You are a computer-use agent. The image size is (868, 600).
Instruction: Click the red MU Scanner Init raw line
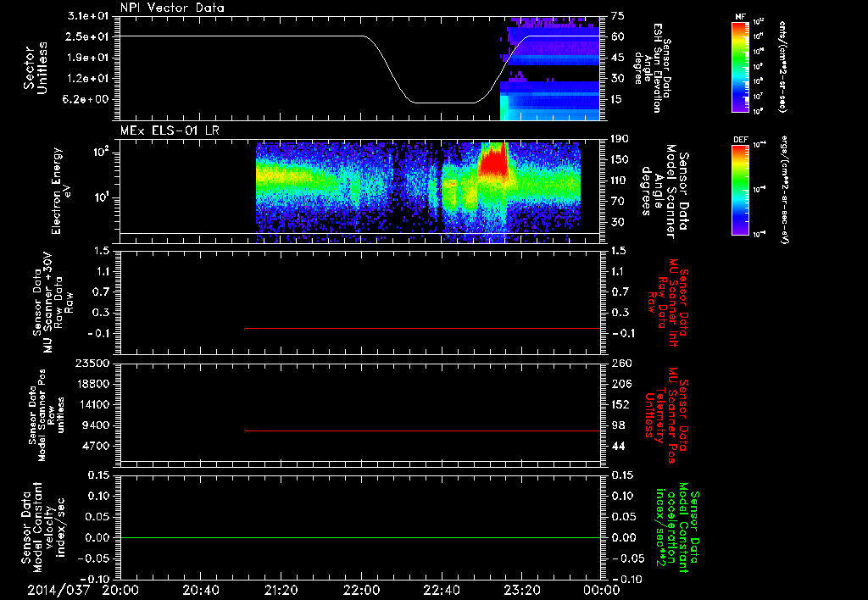422,328
